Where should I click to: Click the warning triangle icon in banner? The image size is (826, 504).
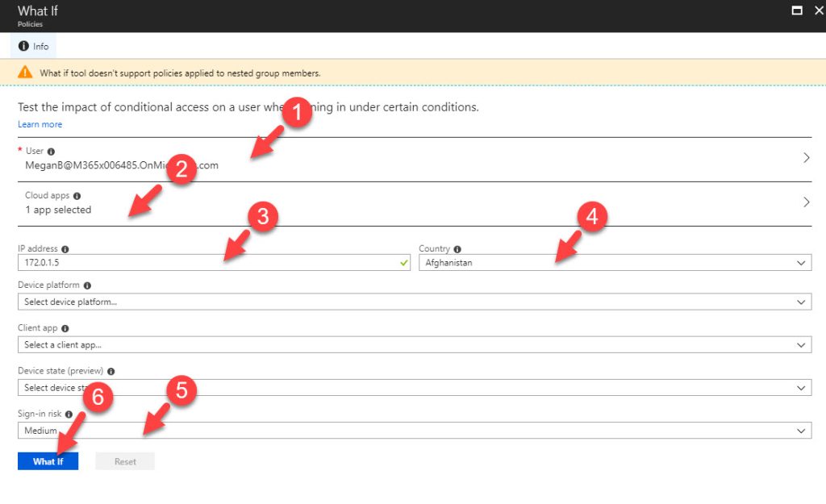click(25, 73)
